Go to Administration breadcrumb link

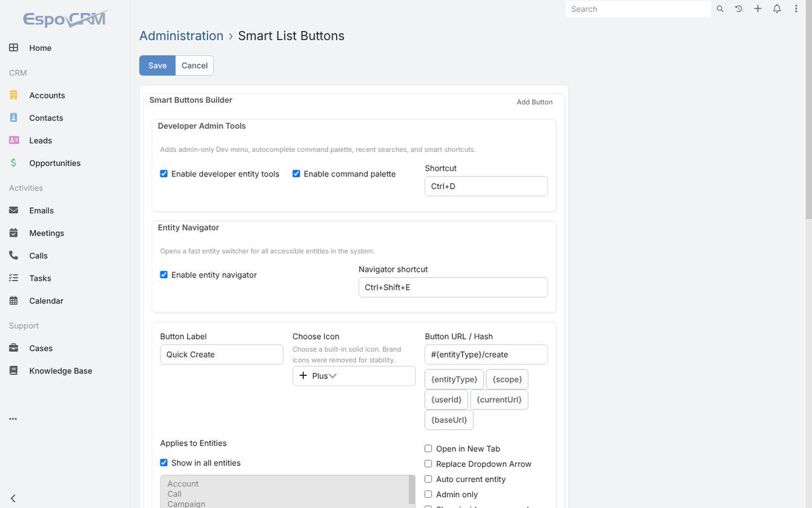point(181,36)
